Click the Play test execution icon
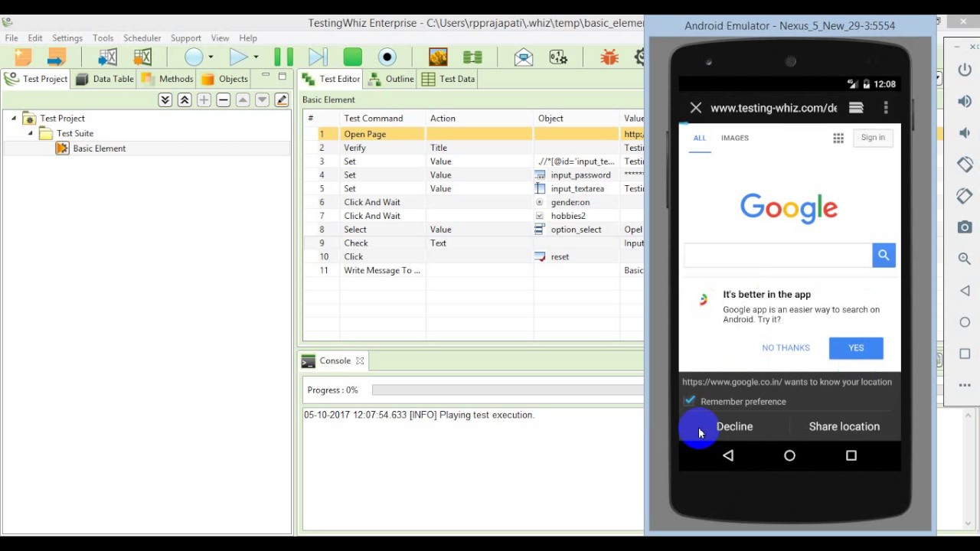 [238, 57]
